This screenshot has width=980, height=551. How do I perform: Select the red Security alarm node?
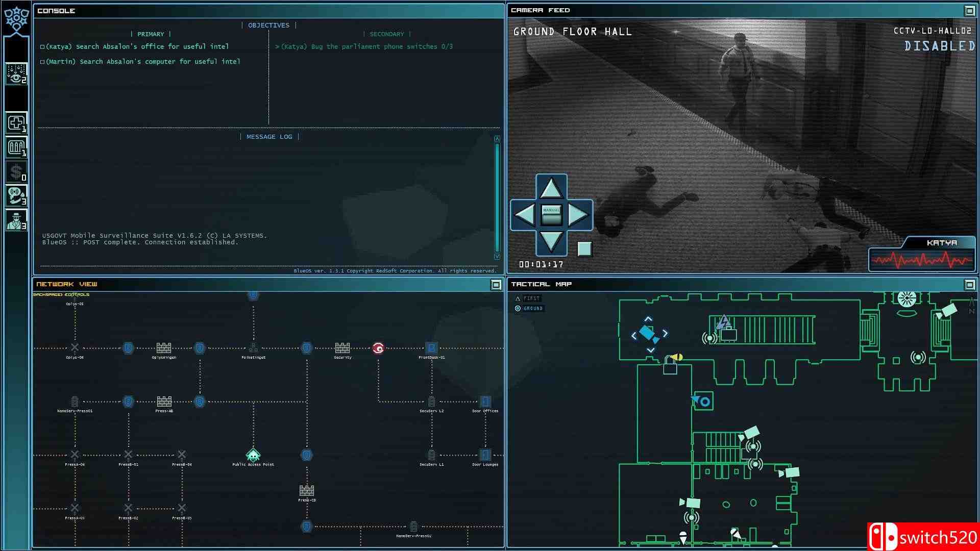378,348
